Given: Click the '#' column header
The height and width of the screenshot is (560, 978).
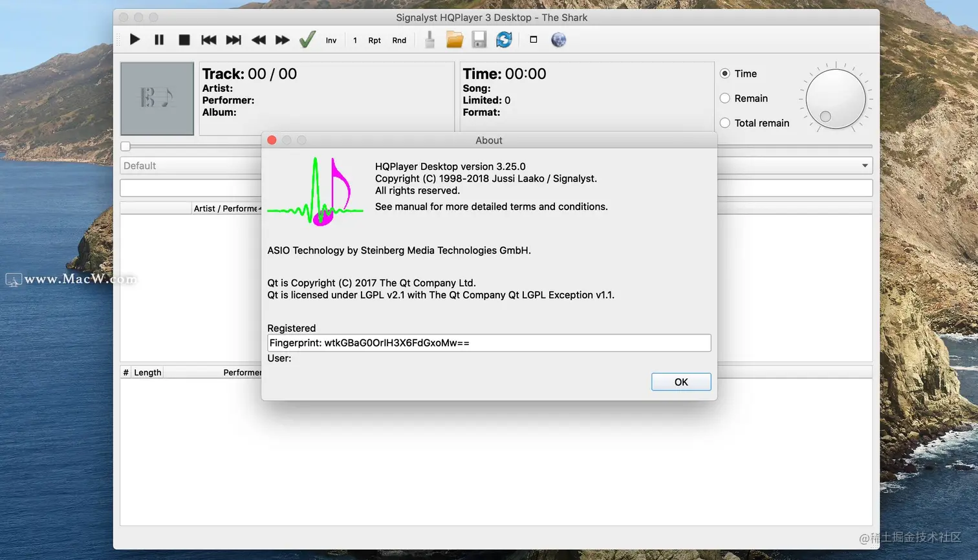Looking at the screenshot, I should point(125,372).
